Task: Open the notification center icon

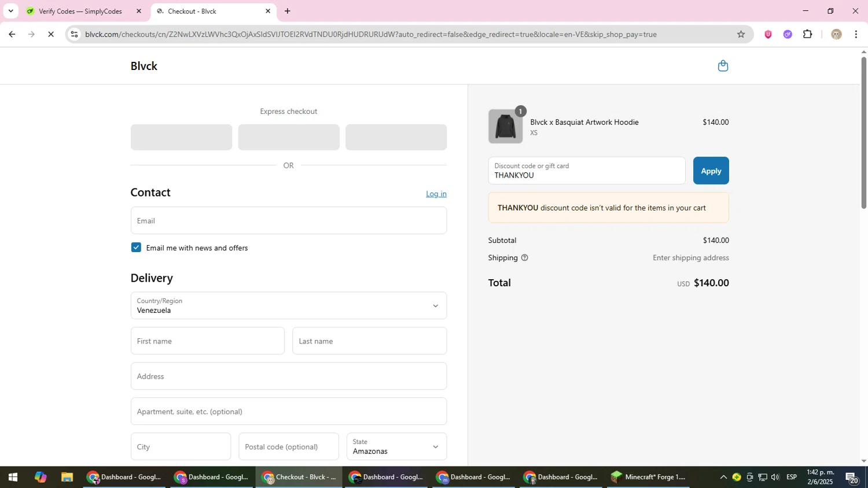Action: click(853, 478)
